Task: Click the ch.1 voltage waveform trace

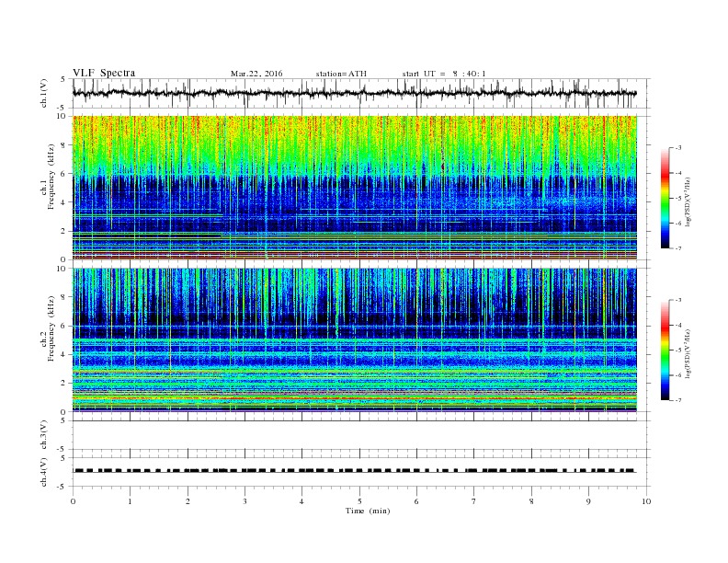Action: click(354, 93)
